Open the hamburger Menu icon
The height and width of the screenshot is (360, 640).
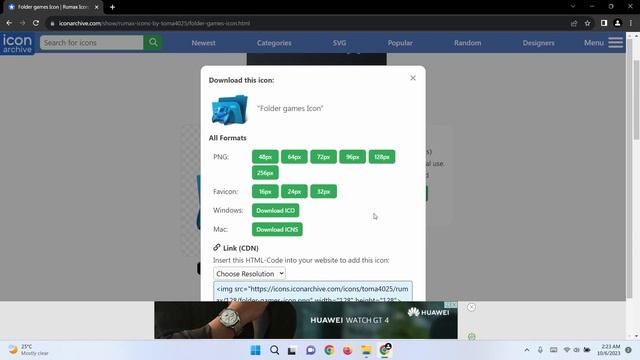click(615, 42)
